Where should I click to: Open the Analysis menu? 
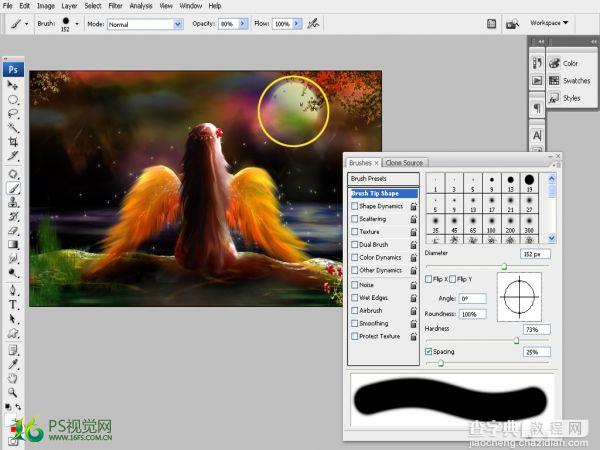pos(141,6)
